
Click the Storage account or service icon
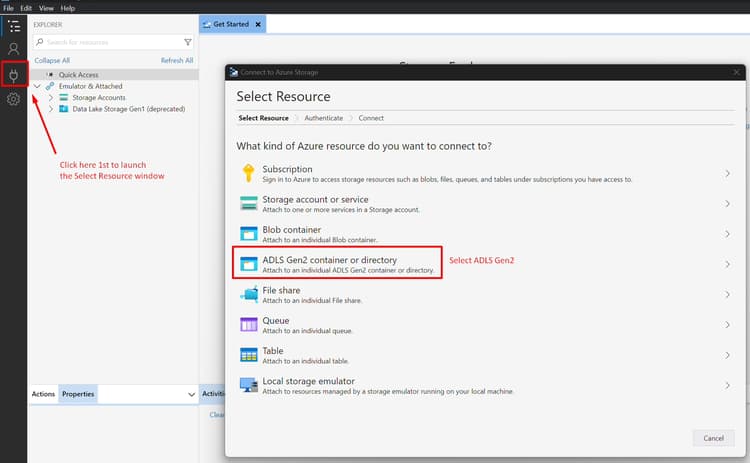(x=249, y=203)
